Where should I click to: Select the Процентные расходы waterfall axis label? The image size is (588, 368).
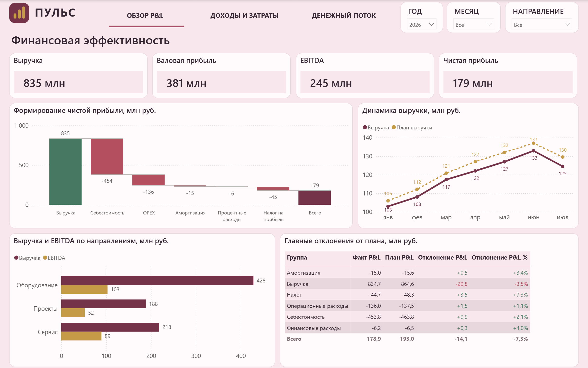pos(232,216)
